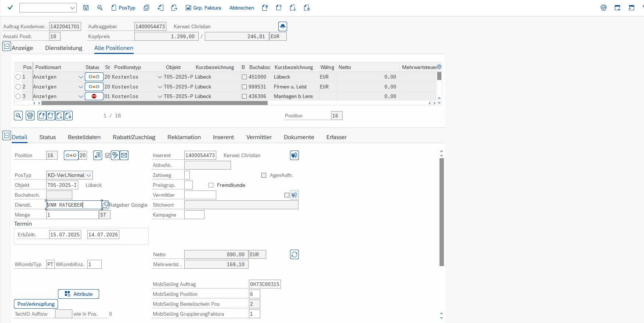Click the Attribute button

79,294
